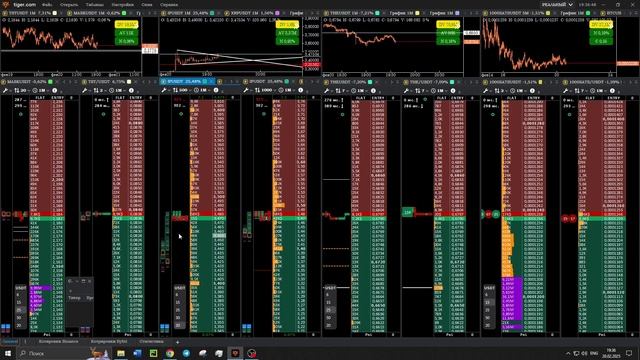Open Chrome from the taskbar
Screen dimensions: 640x360
click(170, 353)
